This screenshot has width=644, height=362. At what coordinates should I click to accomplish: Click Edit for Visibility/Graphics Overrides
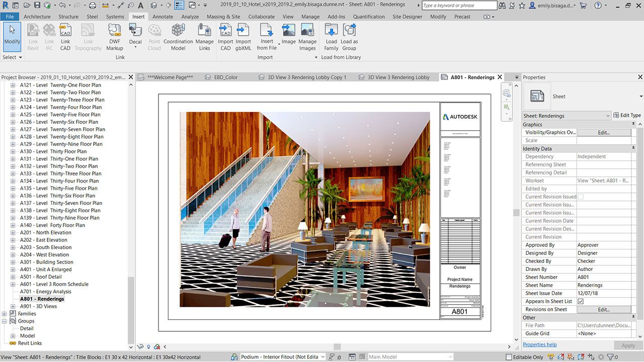point(604,133)
